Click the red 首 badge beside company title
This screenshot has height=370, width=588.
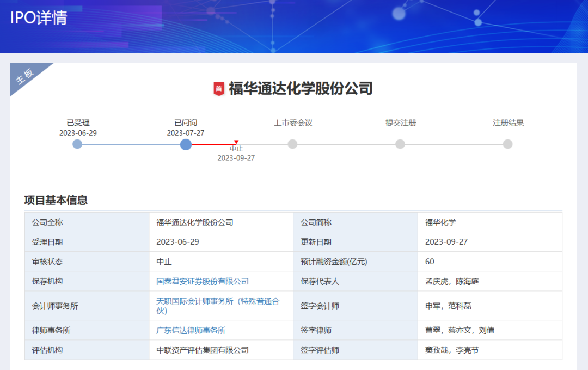coord(219,89)
